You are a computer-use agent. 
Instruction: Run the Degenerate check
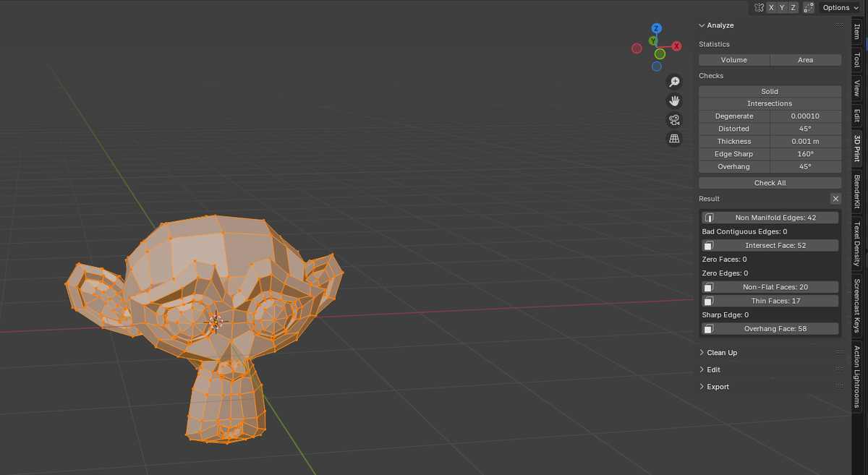pos(734,116)
